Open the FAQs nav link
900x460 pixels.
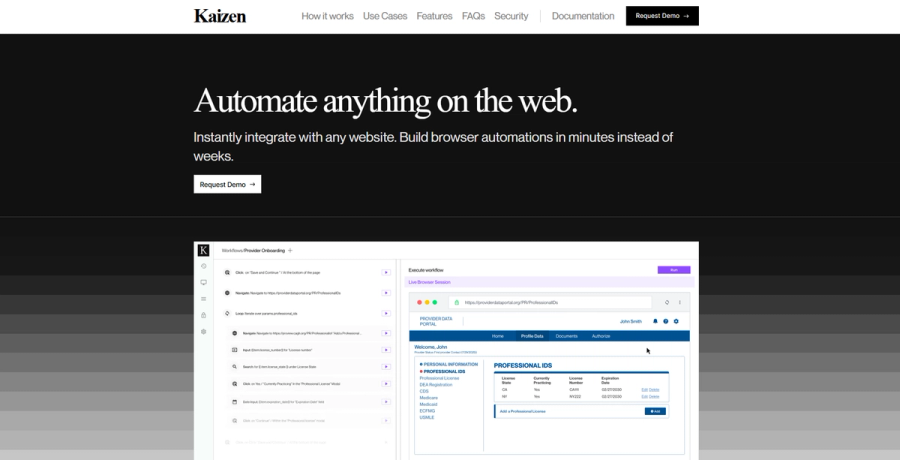474,16
